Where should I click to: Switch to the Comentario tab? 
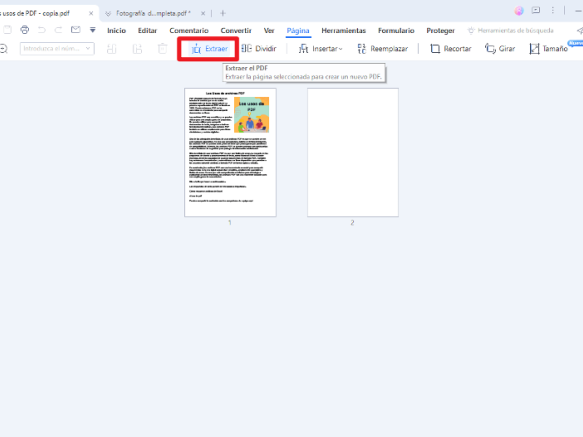coord(189,30)
